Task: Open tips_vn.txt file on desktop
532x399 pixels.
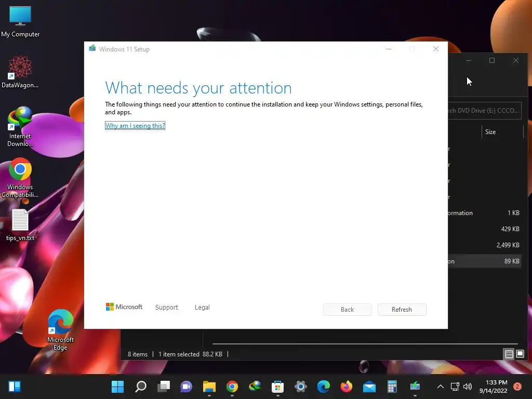Action: pyautogui.click(x=20, y=225)
